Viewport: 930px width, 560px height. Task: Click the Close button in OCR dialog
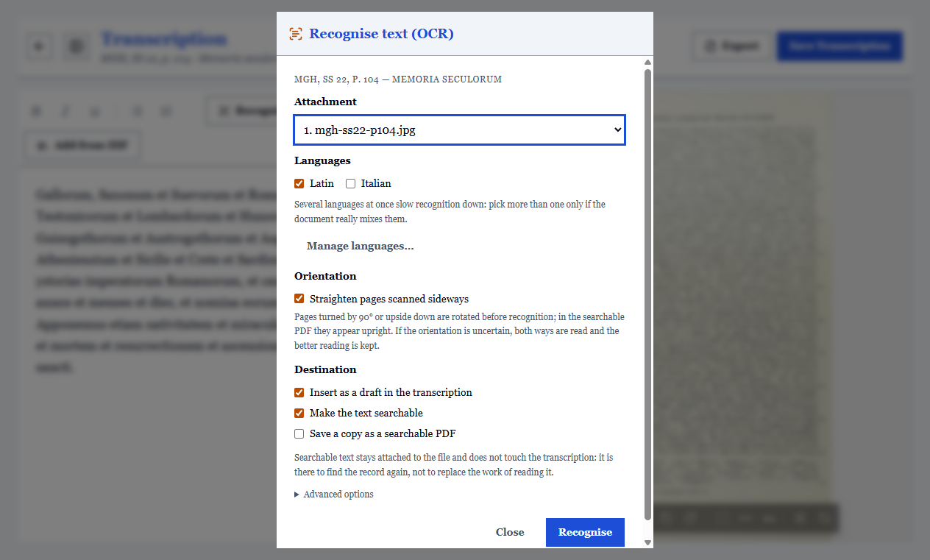tap(510, 532)
